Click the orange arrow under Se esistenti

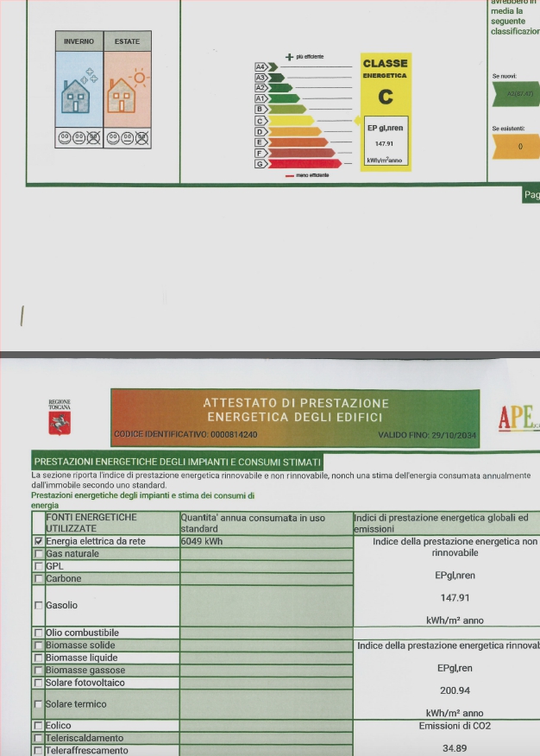(x=516, y=147)
